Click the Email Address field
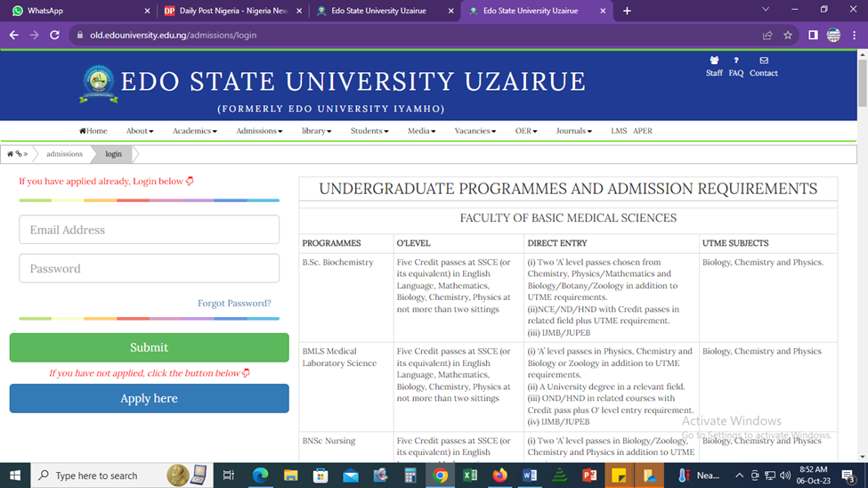The height and width of the screenshot is (488, 868). tap(149, 230)
